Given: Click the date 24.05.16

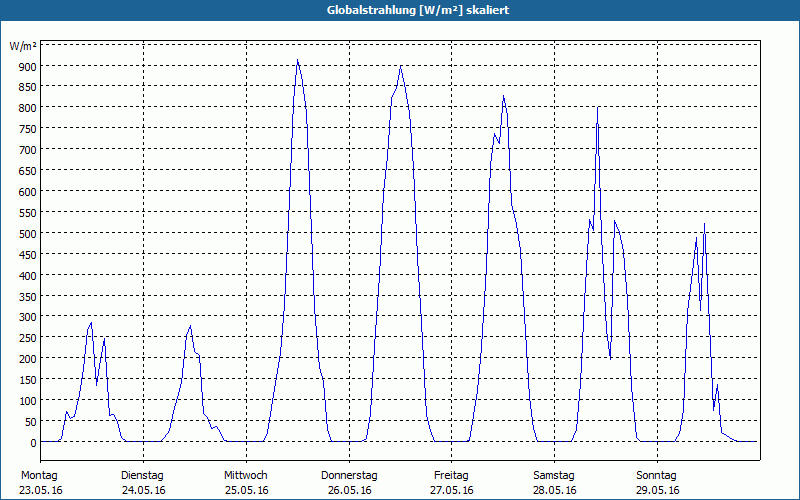Looking at the screenshot, I should (x=144, y=490).
